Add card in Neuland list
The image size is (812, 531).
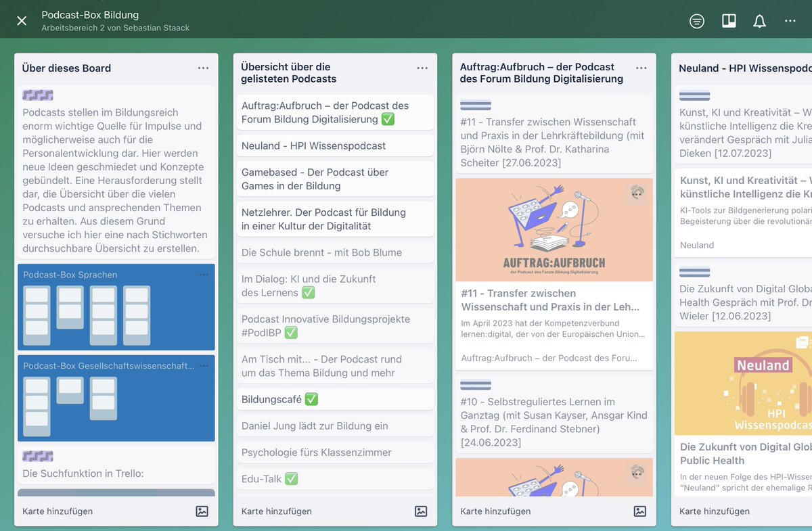click(715, 511)
